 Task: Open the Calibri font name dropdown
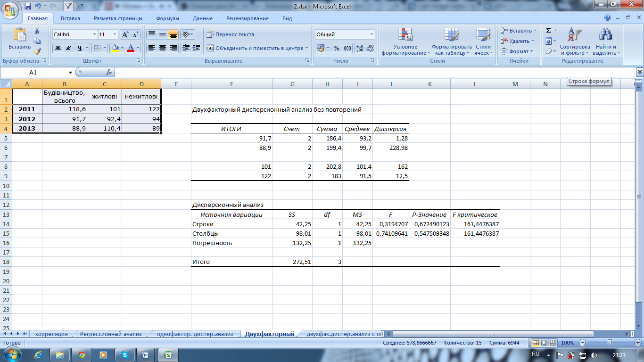pos(94,34)
